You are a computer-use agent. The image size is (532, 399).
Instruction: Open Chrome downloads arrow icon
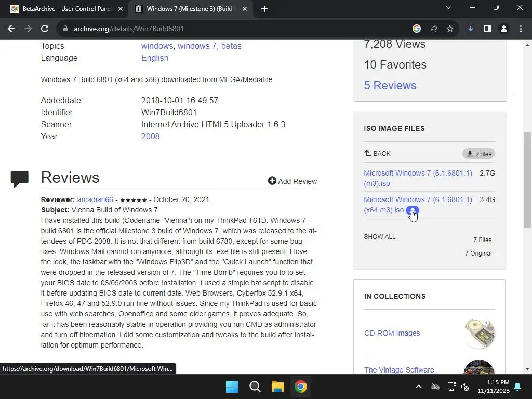tap(471, 29)
